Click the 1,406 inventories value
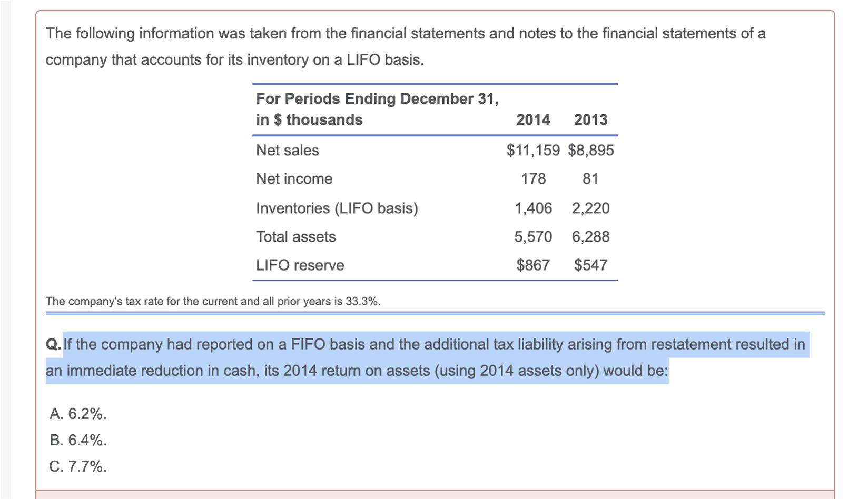 pos(533,208)
